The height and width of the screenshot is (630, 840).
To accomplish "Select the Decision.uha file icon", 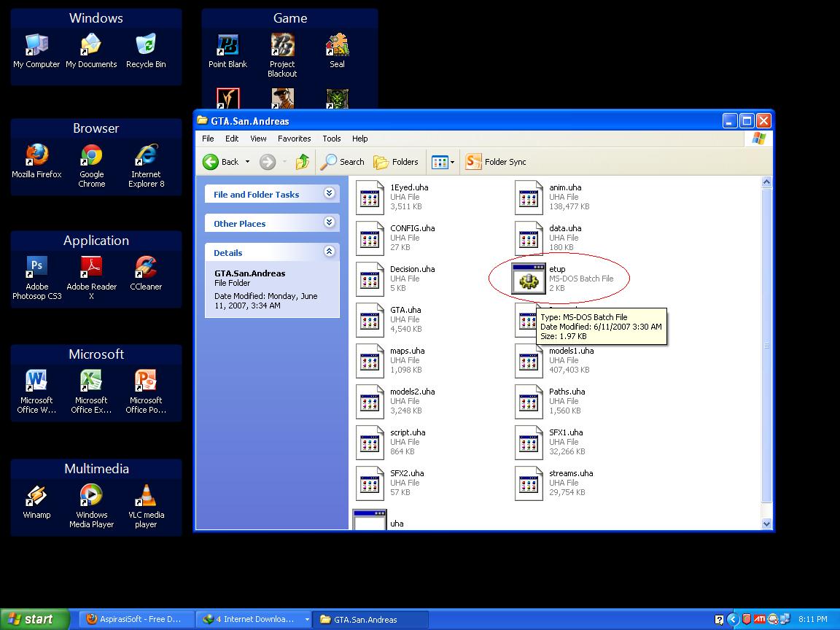I will tap(370, 279).
